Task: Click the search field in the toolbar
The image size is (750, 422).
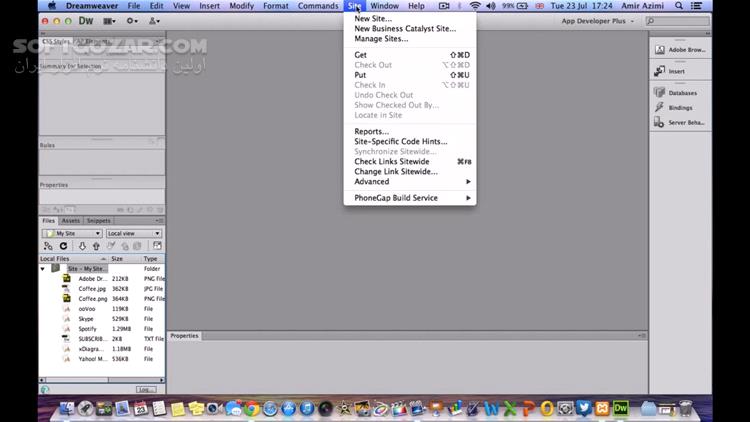Action: click(677, 21)
